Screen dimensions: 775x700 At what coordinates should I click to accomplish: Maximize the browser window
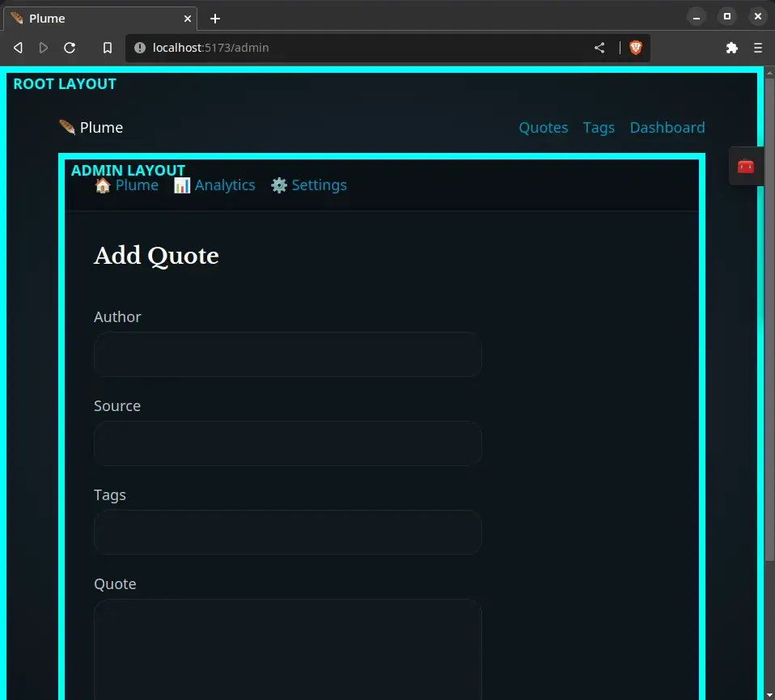pyautogui.click(x=727, y=16)
